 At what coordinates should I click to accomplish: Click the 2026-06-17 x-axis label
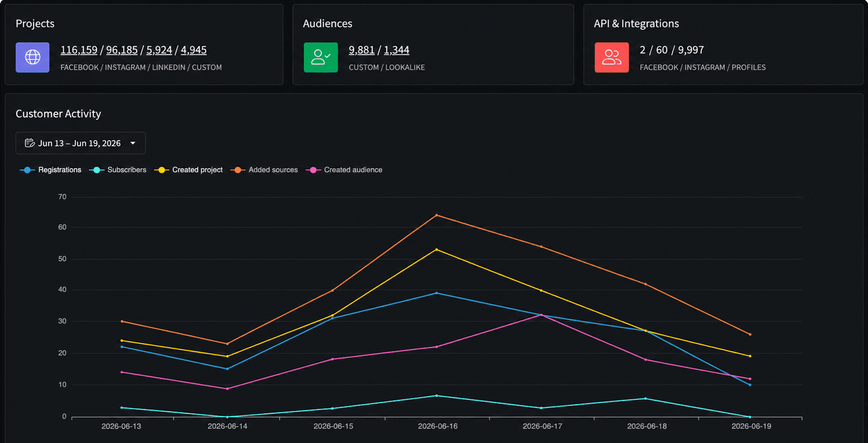pos(543,426)
